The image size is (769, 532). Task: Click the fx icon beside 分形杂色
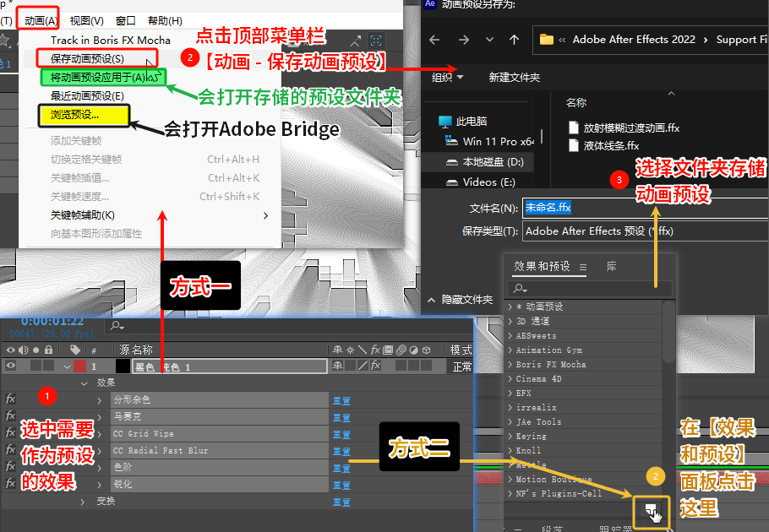pyautogui.click(x=10, y=399)
